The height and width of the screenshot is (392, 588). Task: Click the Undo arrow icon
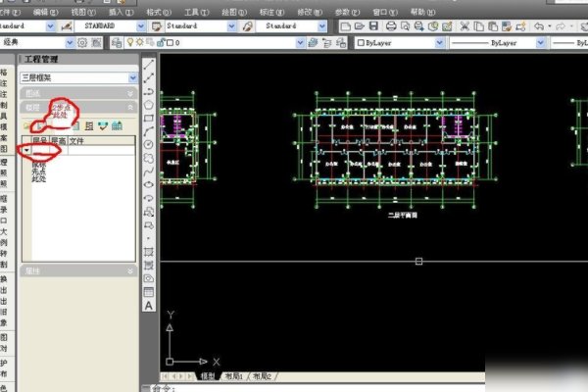(540, 24)
